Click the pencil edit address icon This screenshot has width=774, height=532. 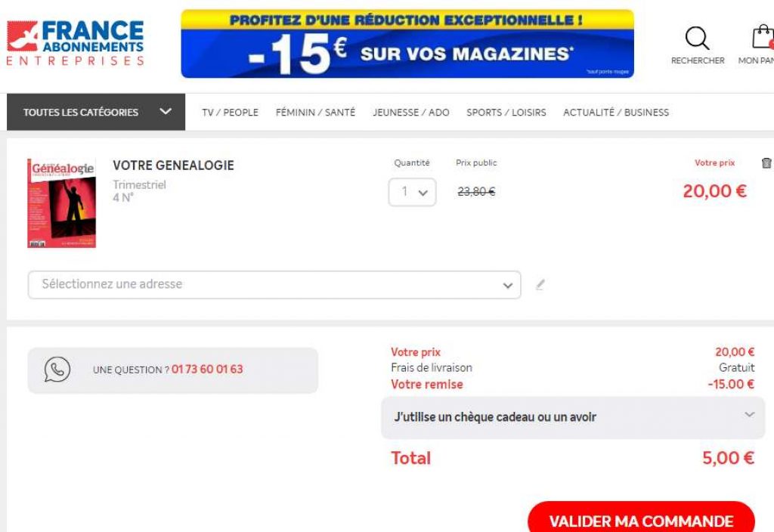pyautogui.click(x=540, y=285)
